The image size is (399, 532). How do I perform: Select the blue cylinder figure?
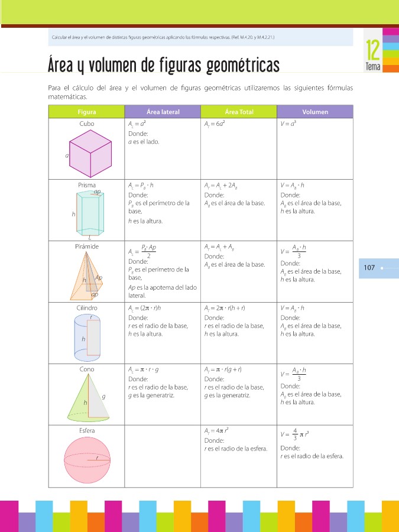click(87, 337)
